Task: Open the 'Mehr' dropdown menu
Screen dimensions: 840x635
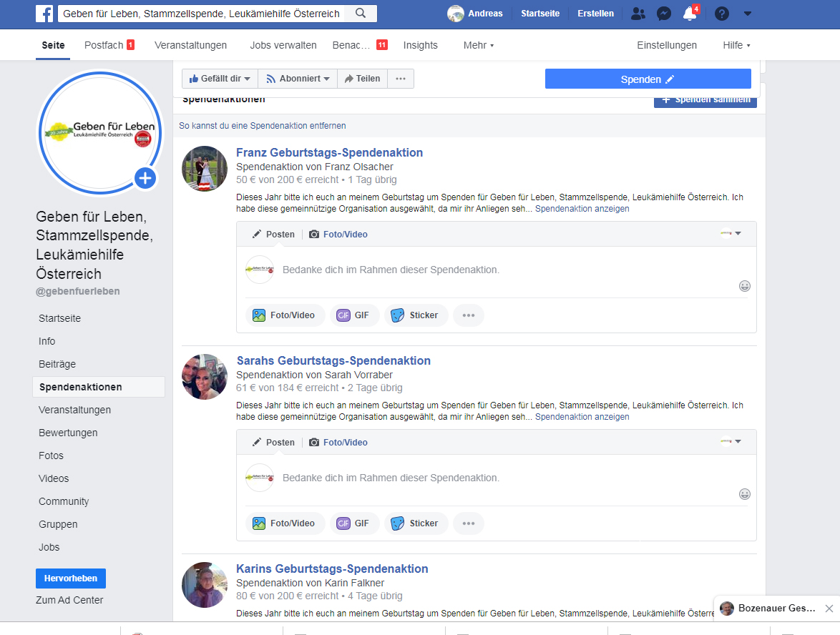Action: (478, 45)
